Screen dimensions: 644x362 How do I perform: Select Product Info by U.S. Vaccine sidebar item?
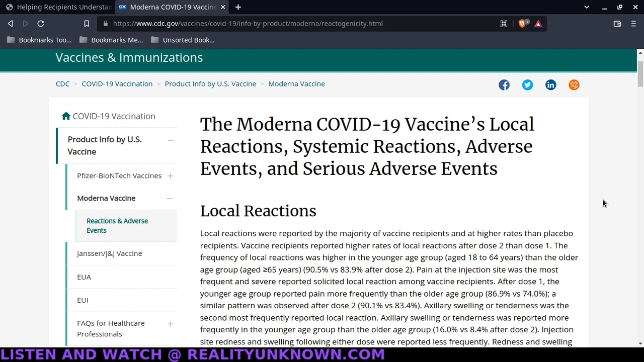(x=105, y=145)
